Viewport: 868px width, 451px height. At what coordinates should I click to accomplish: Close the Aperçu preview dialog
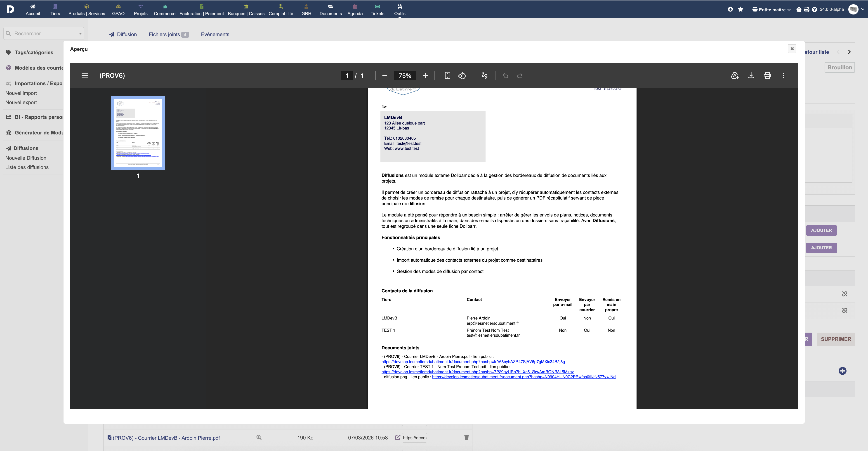coord(792,49)
